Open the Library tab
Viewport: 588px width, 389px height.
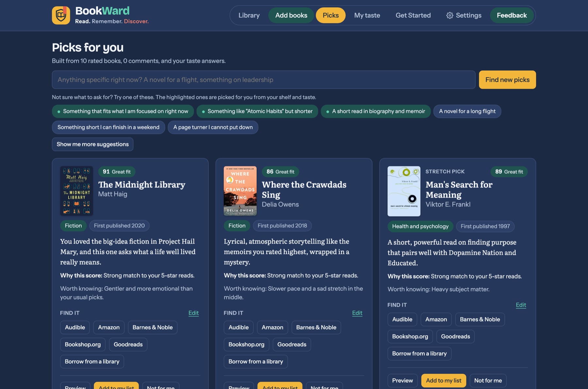(249, 15)
